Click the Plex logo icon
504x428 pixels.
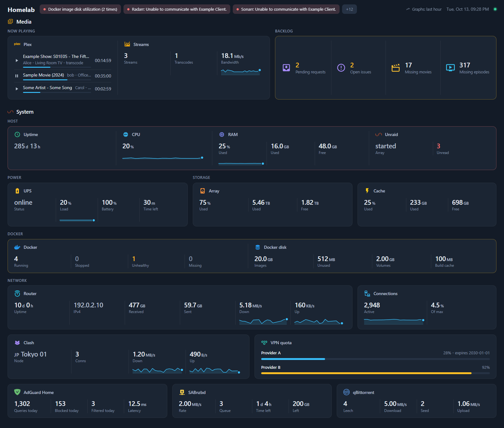[17, 44]
